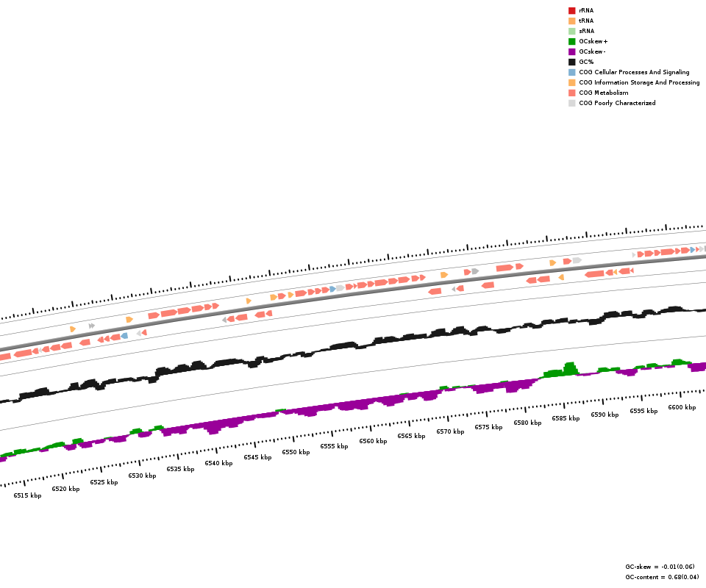Screen dimensions: 706x588
Task: Select the 6550 kbp ruler label
Action: tap(296, 452)
